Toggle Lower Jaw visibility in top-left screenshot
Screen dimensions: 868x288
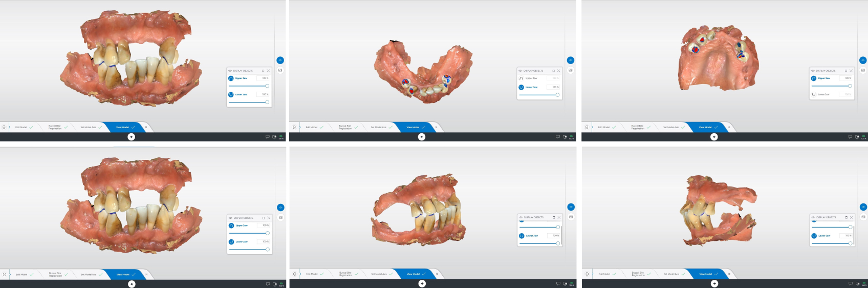pyautogui.click(x=231, y=94)
